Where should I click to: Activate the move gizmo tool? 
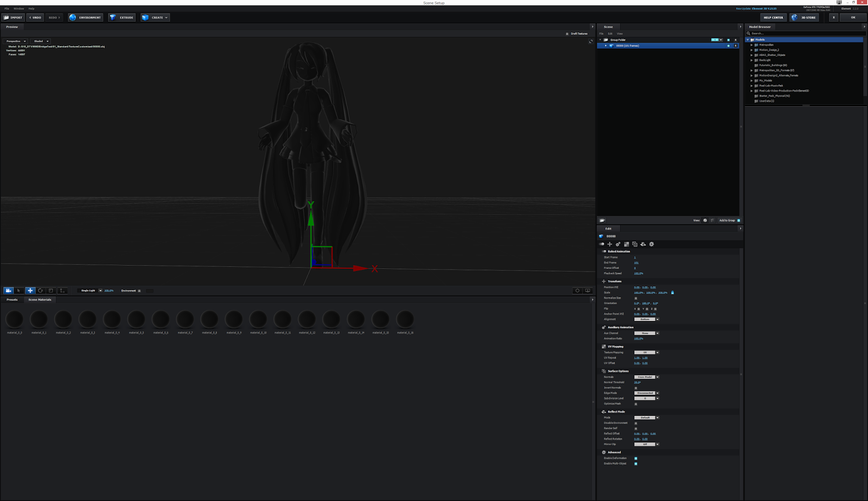30,291
